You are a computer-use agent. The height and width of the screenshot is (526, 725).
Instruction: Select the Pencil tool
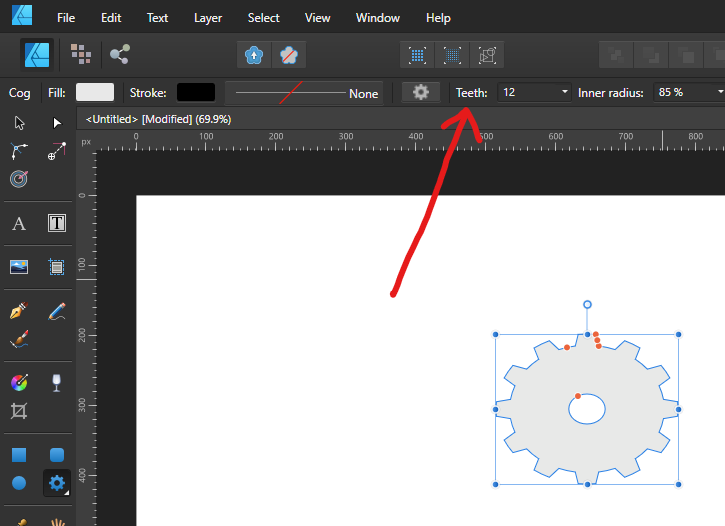[56, 311]
